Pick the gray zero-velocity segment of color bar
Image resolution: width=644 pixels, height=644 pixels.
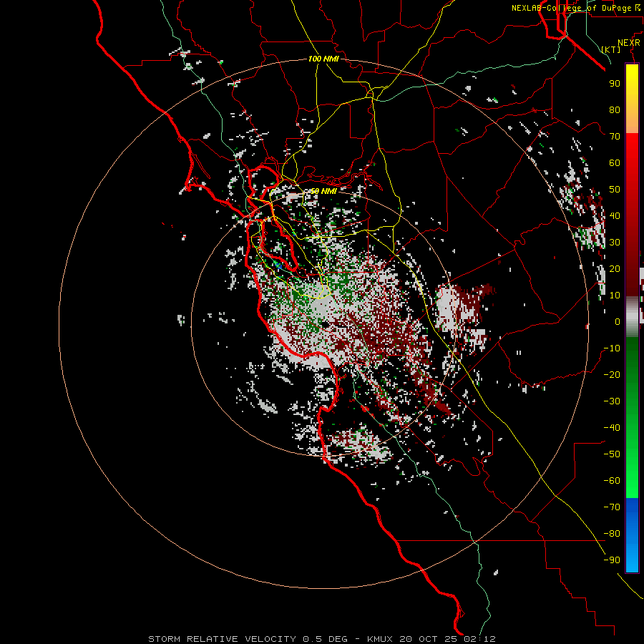pyautogui.click(x=632, y=317)
